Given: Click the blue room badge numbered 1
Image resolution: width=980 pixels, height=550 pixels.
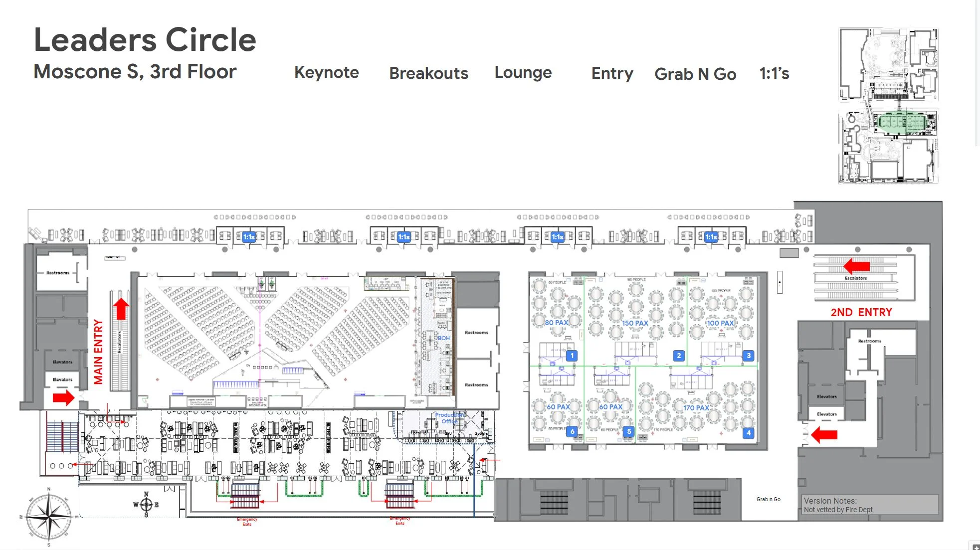Looking at the screenshot, I should point(572,356).
